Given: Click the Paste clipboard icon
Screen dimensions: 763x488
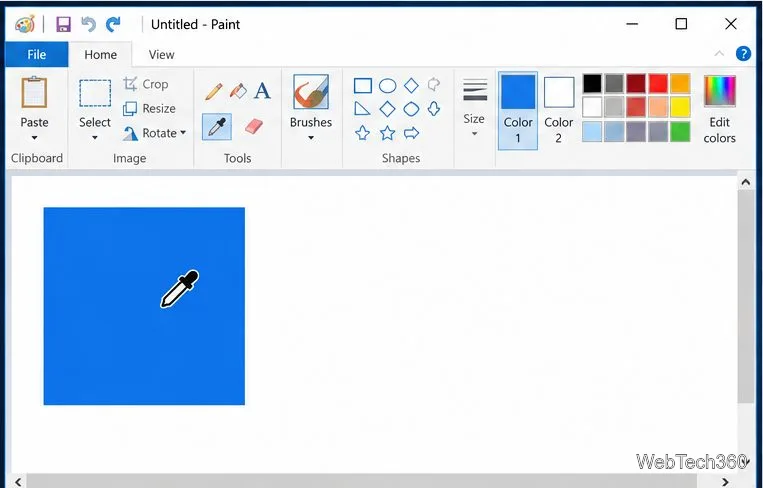Looking at the screenshot, I should pyautogui.click(x=34, y=92).
